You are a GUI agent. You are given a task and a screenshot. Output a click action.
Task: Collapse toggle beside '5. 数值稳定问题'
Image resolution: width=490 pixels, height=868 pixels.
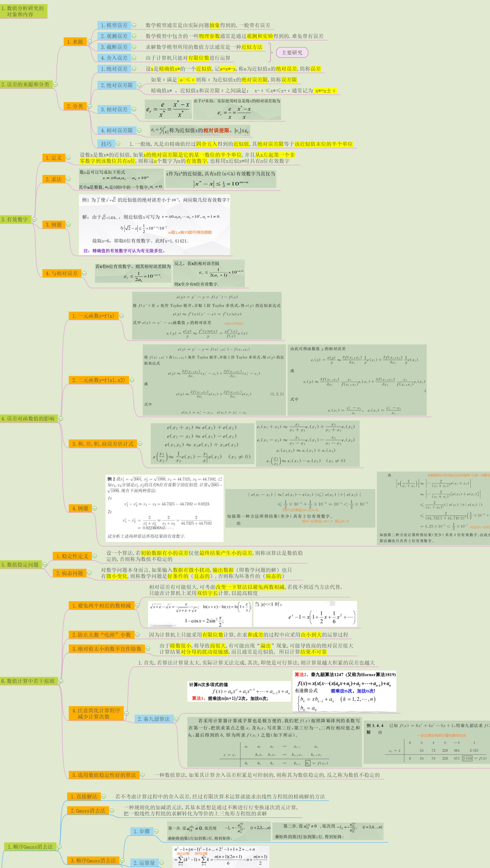(x=45, y=564)
